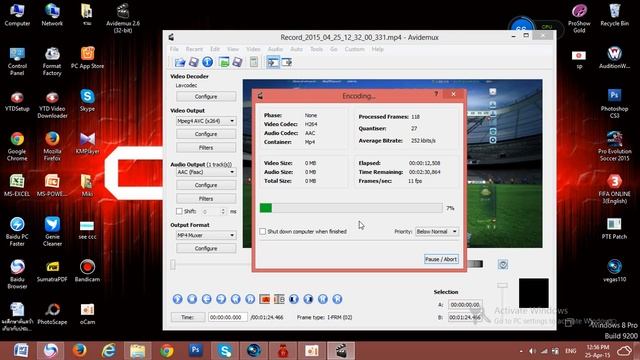Open a video file from the toolbar
The image size is (640, 360).
point(180,62)
